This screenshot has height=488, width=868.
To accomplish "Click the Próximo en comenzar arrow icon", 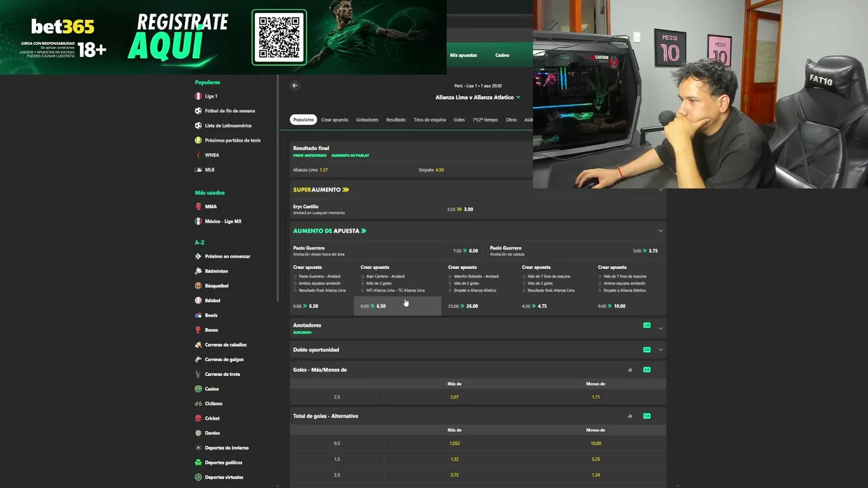I will pyautogui.click(x=198, y=256).
